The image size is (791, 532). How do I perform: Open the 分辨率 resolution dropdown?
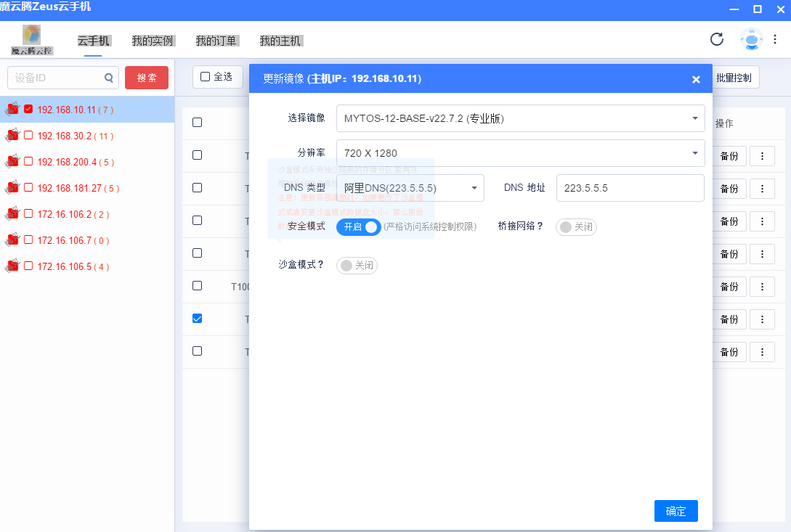(x=519, y=153)
